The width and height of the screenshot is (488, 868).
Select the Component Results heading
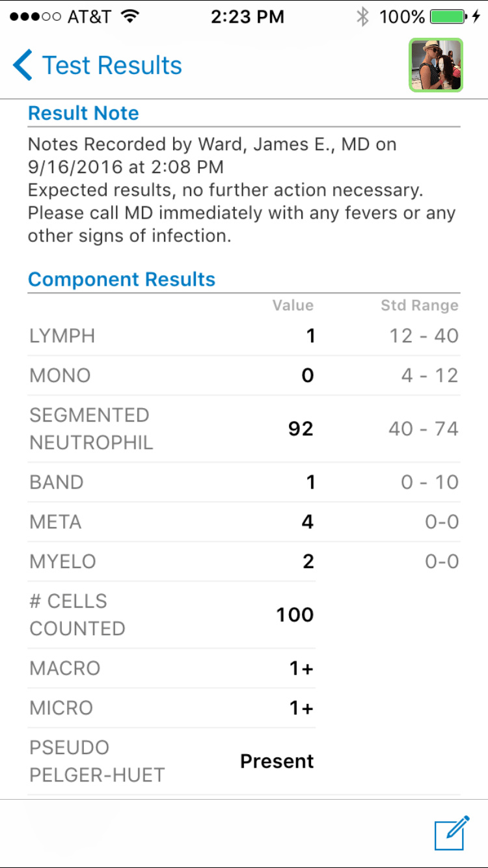click(x=122, y=280)
